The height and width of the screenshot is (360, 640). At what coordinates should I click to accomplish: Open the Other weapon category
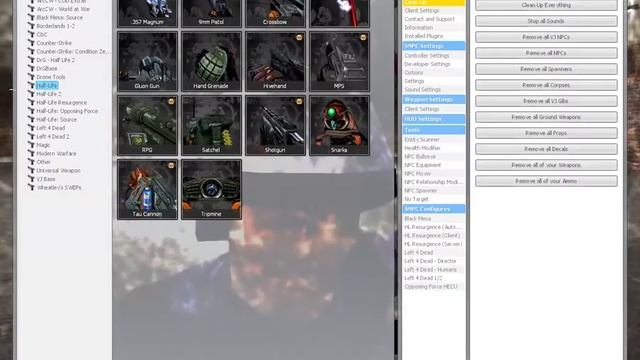(x=43, y=162)
